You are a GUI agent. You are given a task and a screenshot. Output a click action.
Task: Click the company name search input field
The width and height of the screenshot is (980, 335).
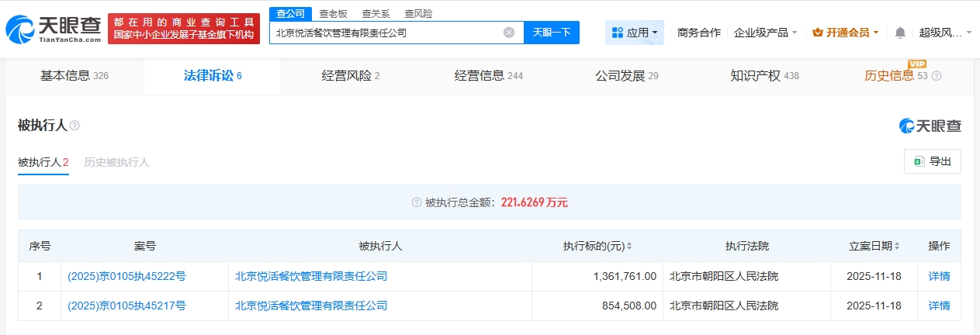pos(384,33)
